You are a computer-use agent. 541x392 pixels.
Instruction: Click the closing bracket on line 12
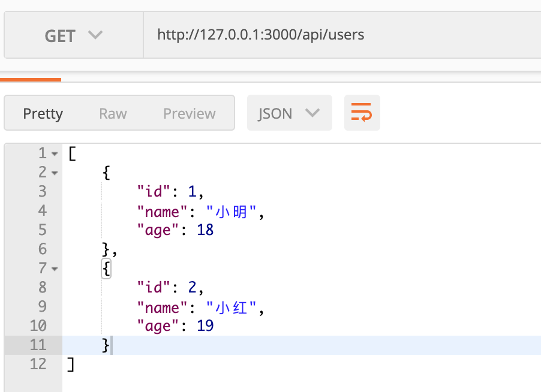[x=71, y=364]
